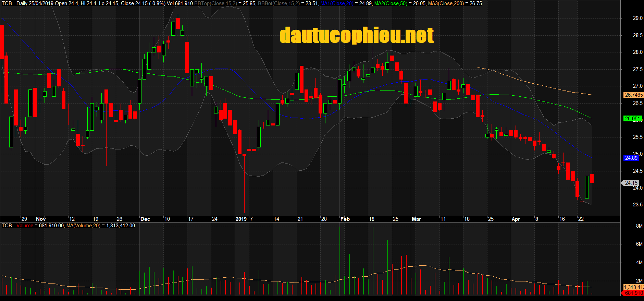
Task: Click the red Volume label in lower pane
Action: tap(25, 226)
